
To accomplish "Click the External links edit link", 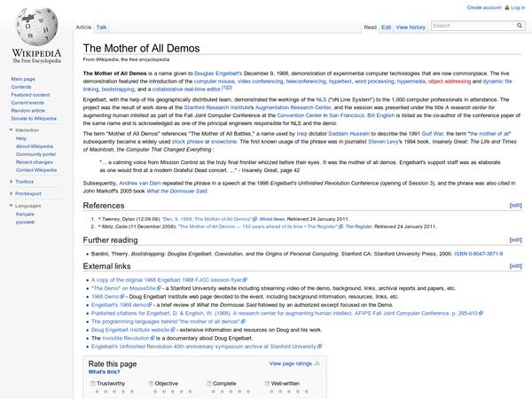I will 516,266.
